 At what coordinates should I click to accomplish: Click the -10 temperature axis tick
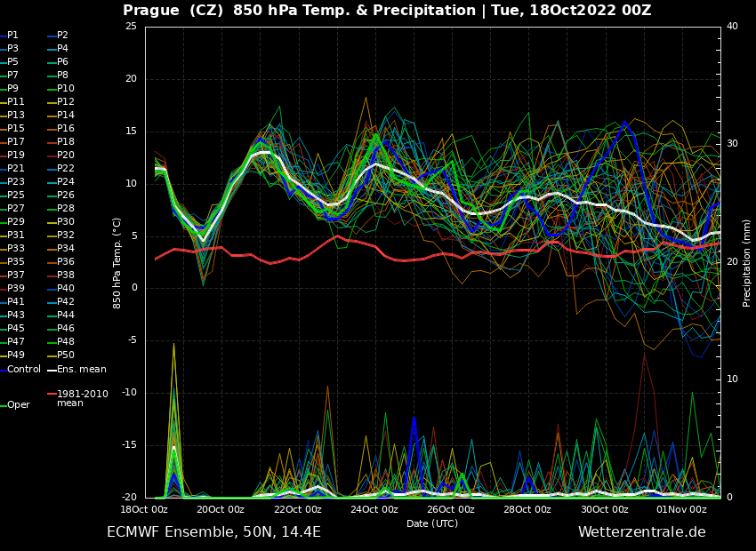point(129,393)
